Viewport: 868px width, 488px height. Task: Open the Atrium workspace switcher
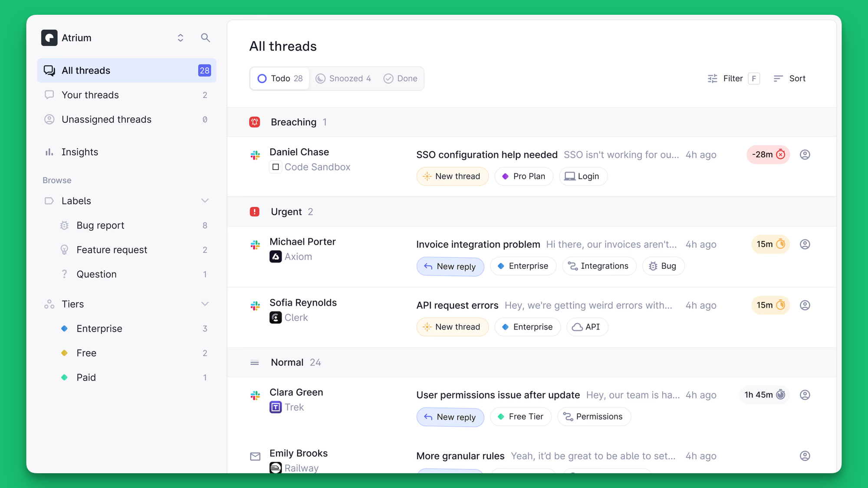pos(181,38)
